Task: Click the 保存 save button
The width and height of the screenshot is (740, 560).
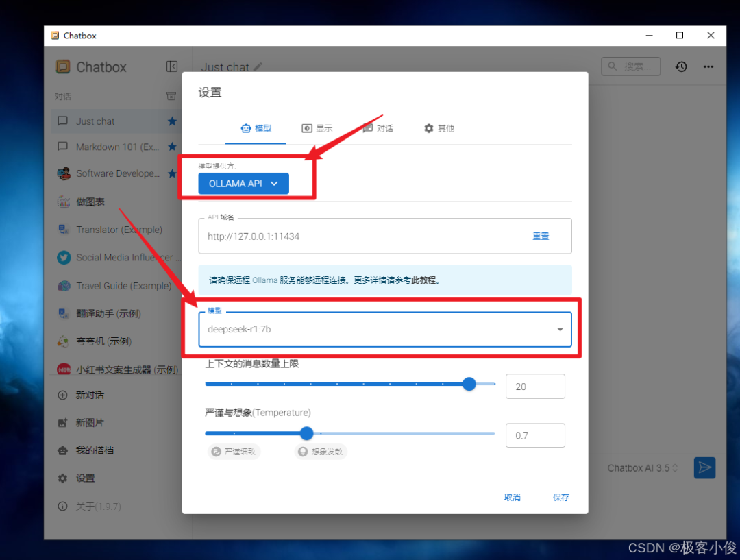Action: tap(560, 497)
